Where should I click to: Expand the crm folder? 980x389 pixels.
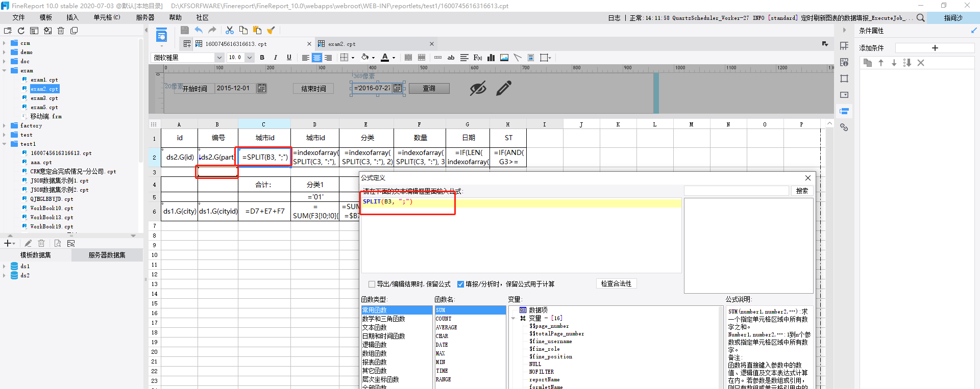pyautogui.click(x=4, y=43)
